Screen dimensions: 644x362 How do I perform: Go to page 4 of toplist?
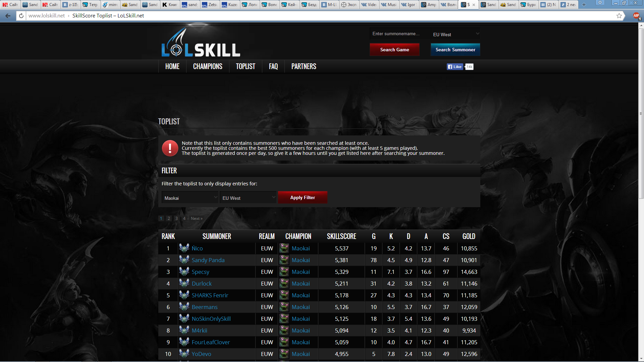(184, 218)
